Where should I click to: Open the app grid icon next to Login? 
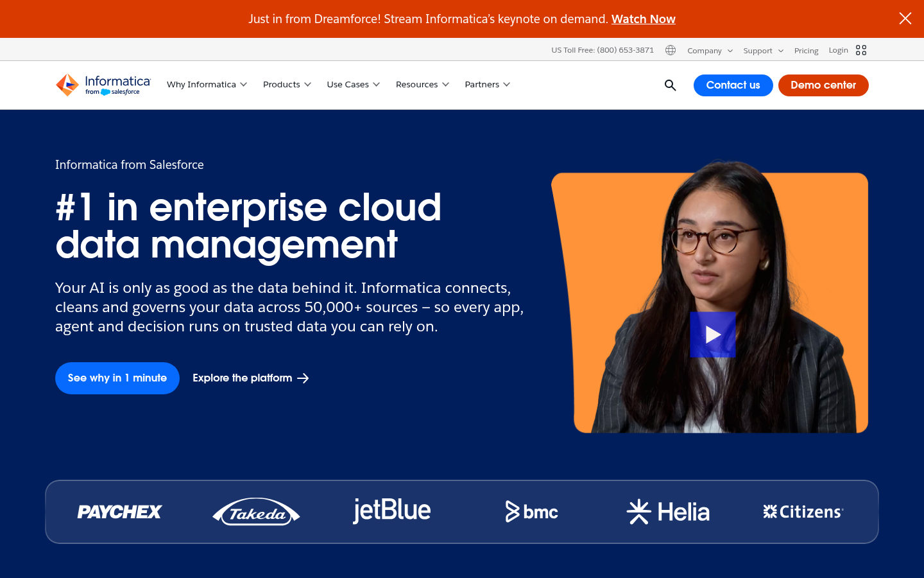tap(861, 50)
